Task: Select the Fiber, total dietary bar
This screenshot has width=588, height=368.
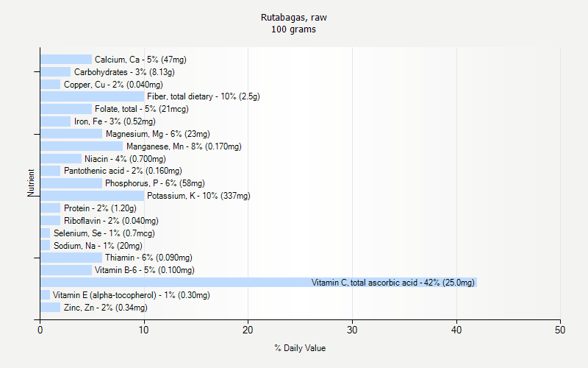Action: (x=92, y=96)
